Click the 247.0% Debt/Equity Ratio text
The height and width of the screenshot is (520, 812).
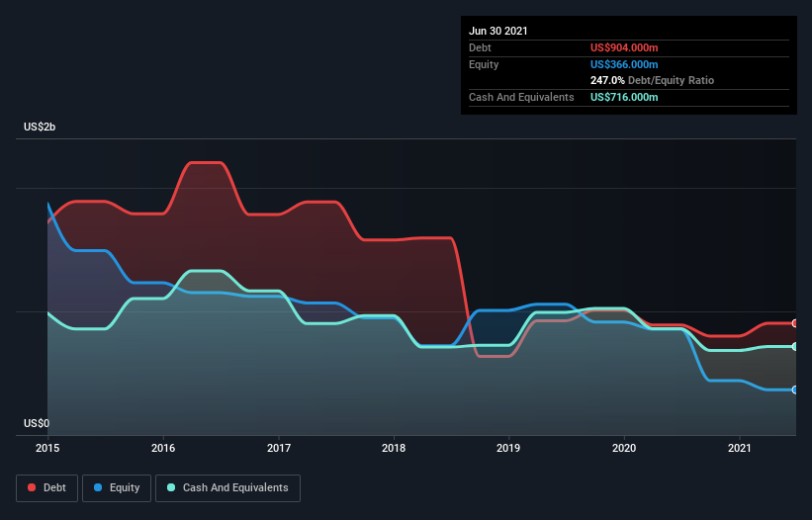click(x=652, y=80)
